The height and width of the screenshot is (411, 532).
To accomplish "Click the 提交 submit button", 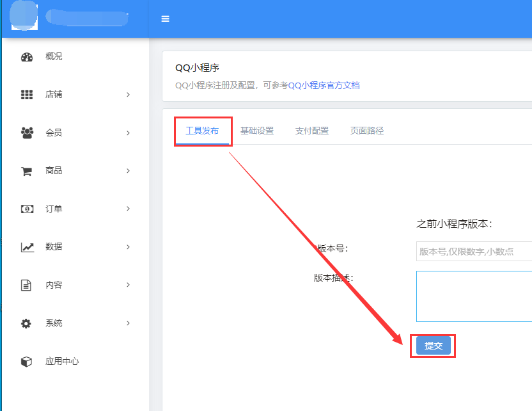I will (434, 346).
